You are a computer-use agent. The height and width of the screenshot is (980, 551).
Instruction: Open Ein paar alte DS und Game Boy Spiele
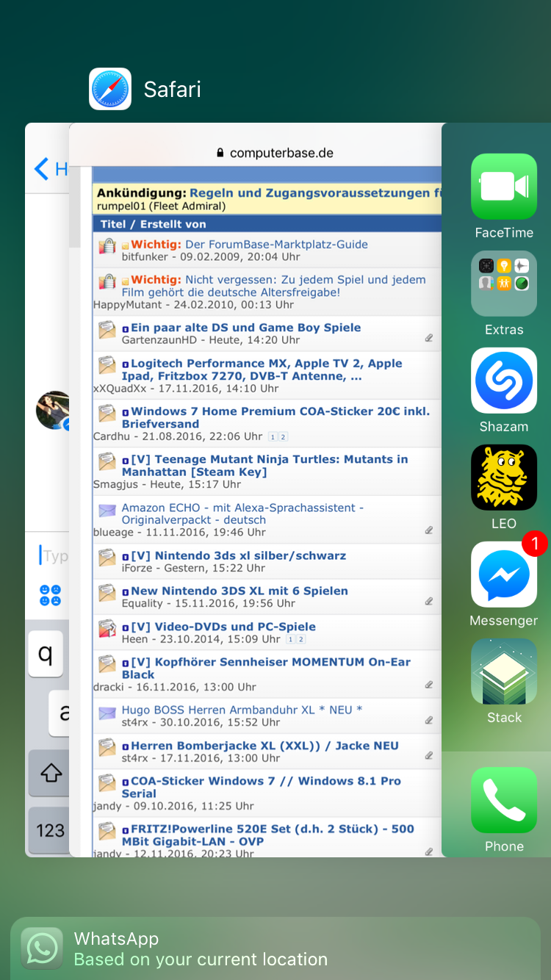pyautogui.click(x=245, y=328)
